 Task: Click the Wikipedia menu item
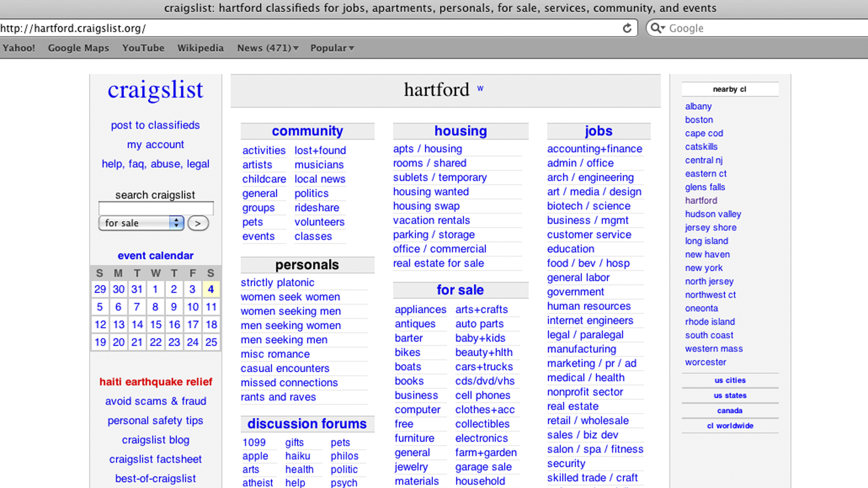point(201,48)
